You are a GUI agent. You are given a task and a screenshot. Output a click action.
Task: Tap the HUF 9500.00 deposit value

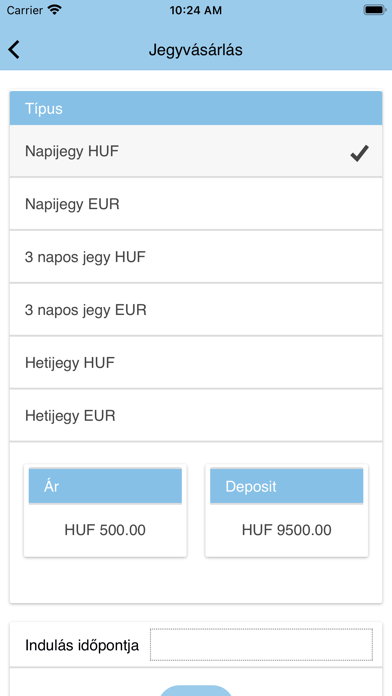pyautogui.click(x=286, y=530)
